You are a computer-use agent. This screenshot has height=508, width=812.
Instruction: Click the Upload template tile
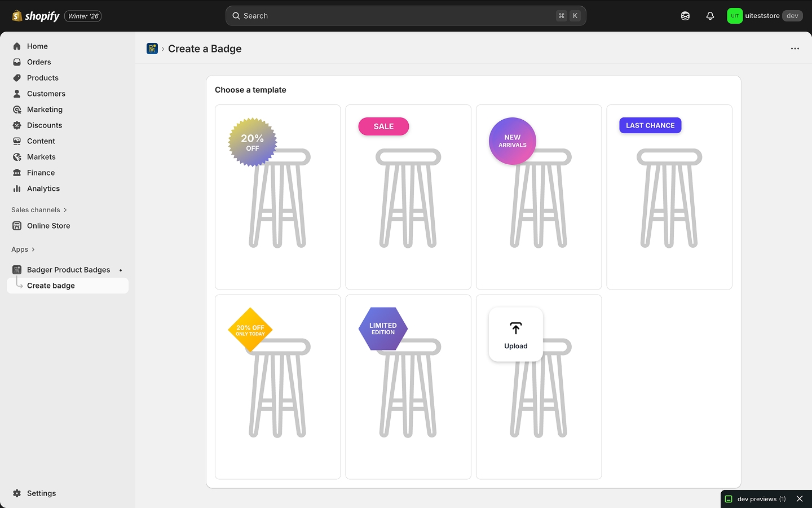click(x=515, y=334)
